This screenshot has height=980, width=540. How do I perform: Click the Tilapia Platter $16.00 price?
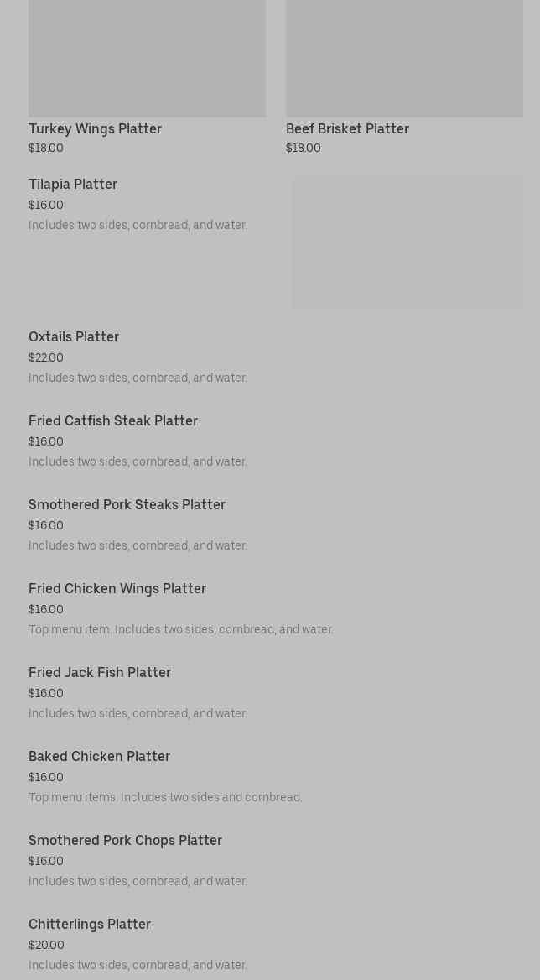click(46, 205)
